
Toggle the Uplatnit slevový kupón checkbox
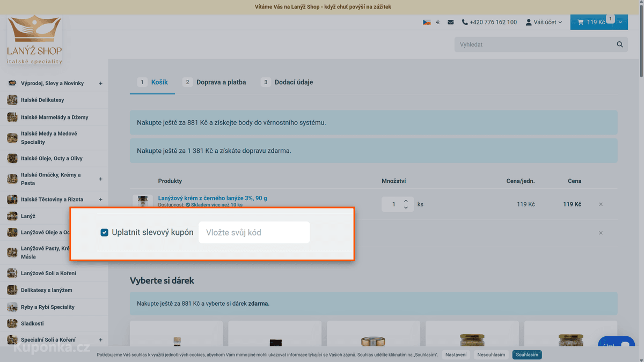(x=105, y=233)
